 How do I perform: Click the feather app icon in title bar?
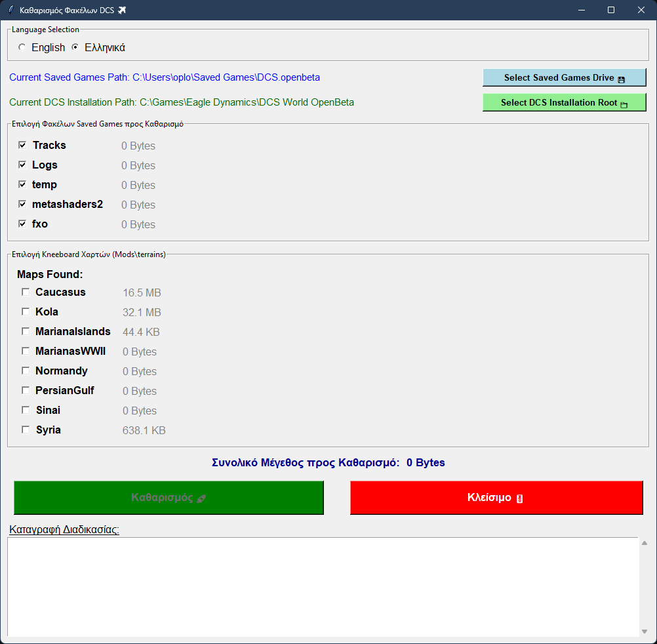pos(10,10)
